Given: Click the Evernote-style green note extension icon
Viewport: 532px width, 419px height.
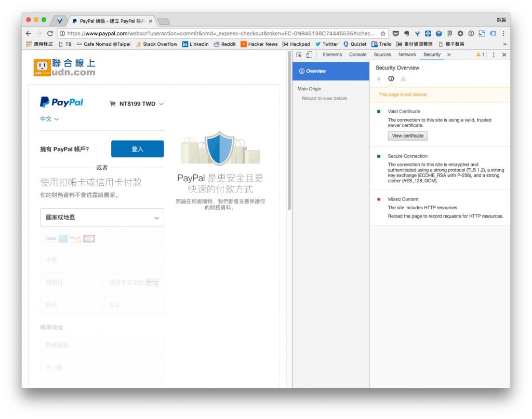Looking at the screenshot, I should coord(449,33).
